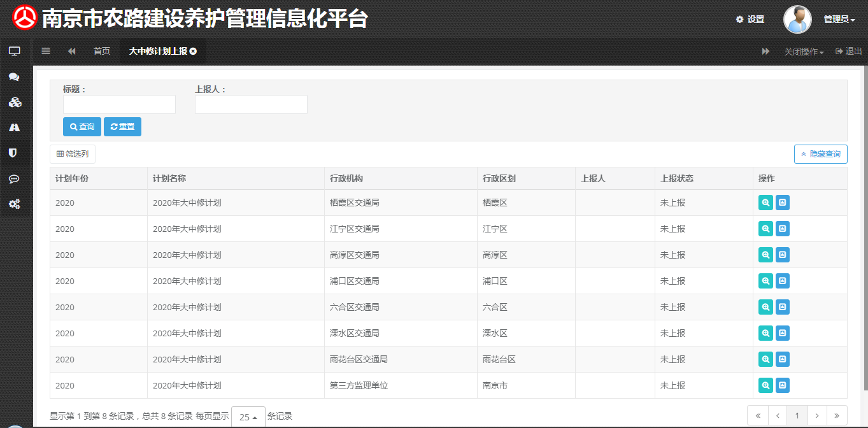This screenshot has height=428, width=868.
Task: Click the 查询 search button
Action: [82, 127]
